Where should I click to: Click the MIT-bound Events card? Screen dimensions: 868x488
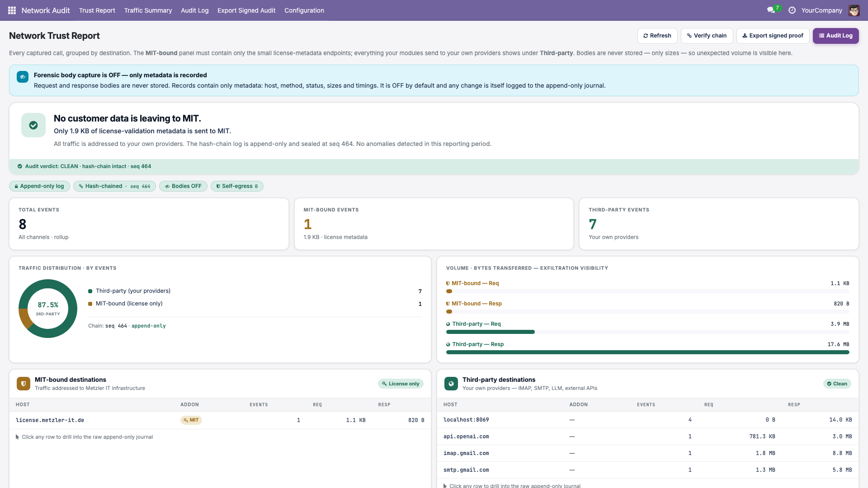click(x=434, y=224)
